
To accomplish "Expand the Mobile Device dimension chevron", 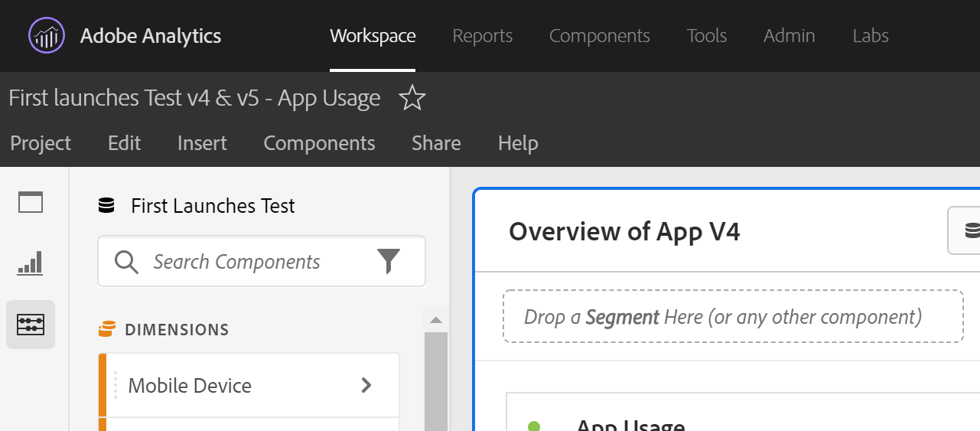I will [x=366, y=385].
